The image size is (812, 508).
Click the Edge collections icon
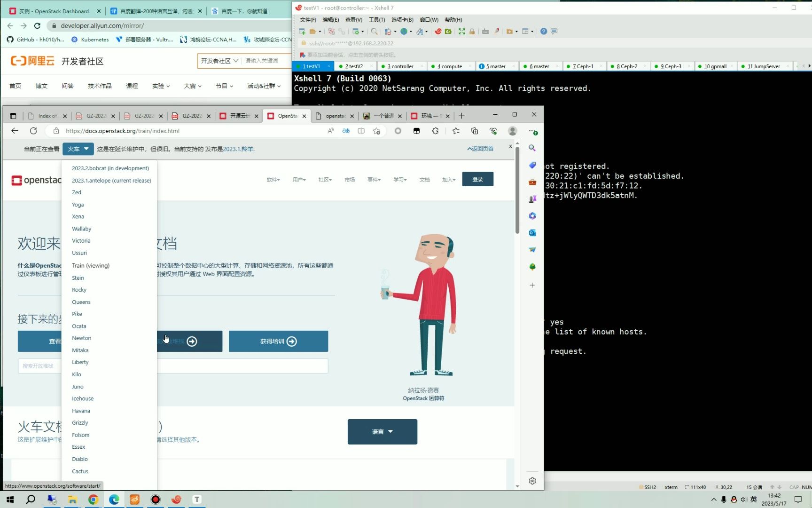[475, 131]
